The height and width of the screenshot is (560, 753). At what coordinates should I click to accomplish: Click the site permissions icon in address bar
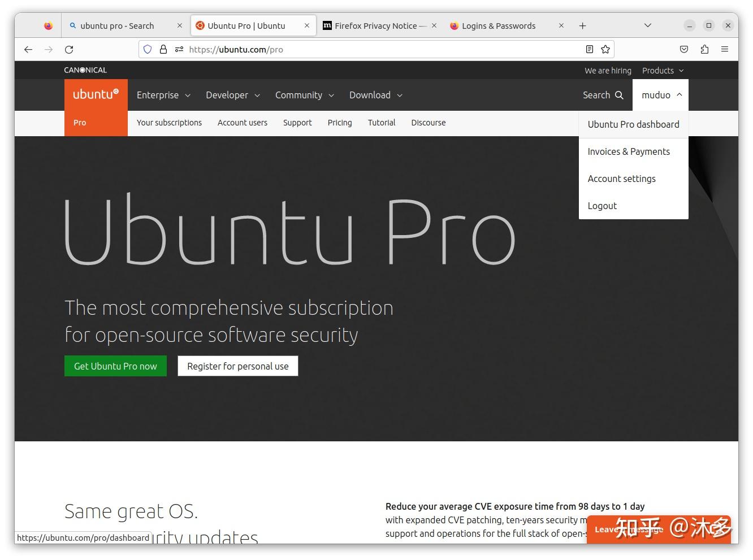[179, 49]
